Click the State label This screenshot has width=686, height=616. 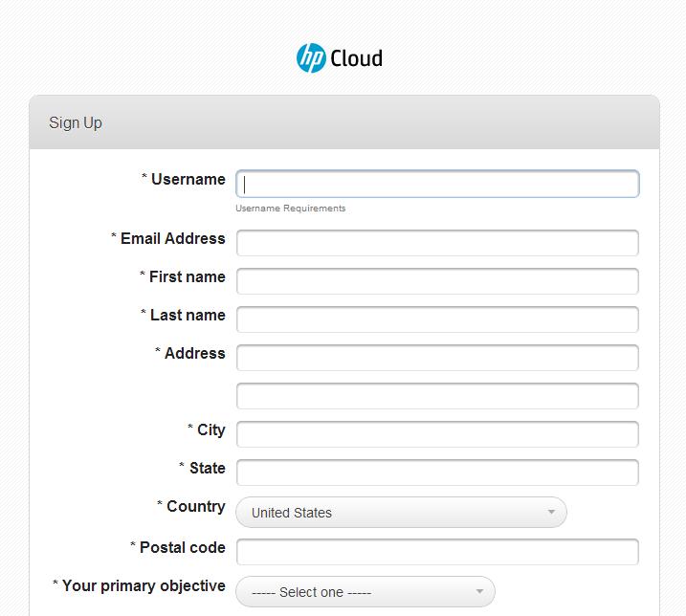(208, 468)
